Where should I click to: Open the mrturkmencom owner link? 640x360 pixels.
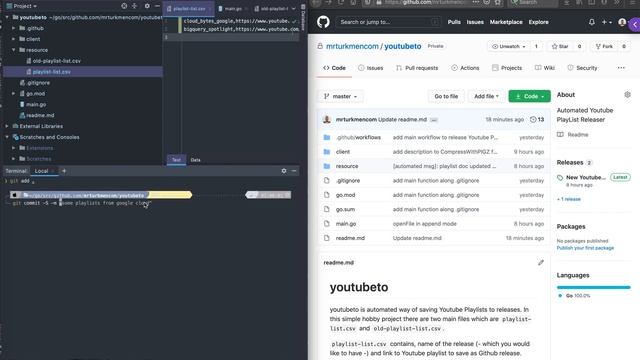[x=352, y=47]
